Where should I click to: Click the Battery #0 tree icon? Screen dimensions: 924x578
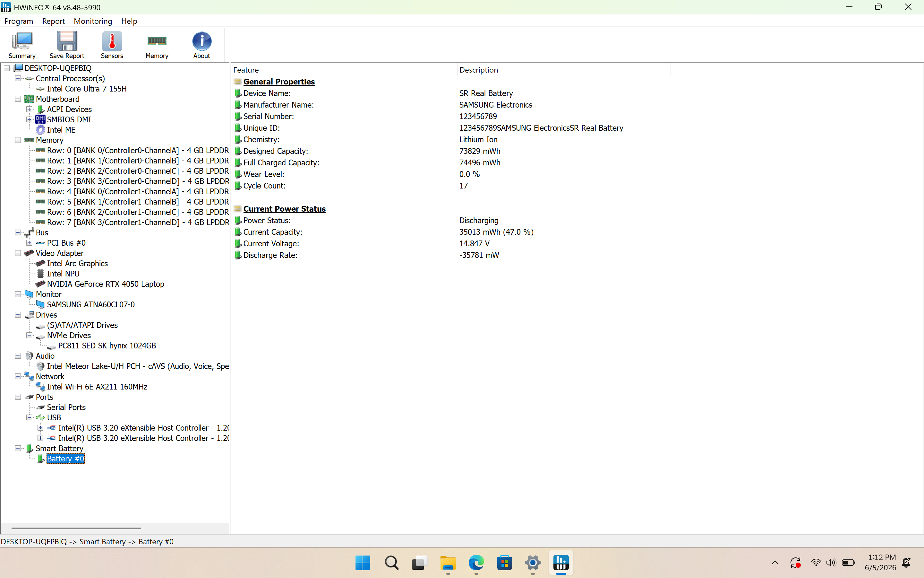(41, 459)
